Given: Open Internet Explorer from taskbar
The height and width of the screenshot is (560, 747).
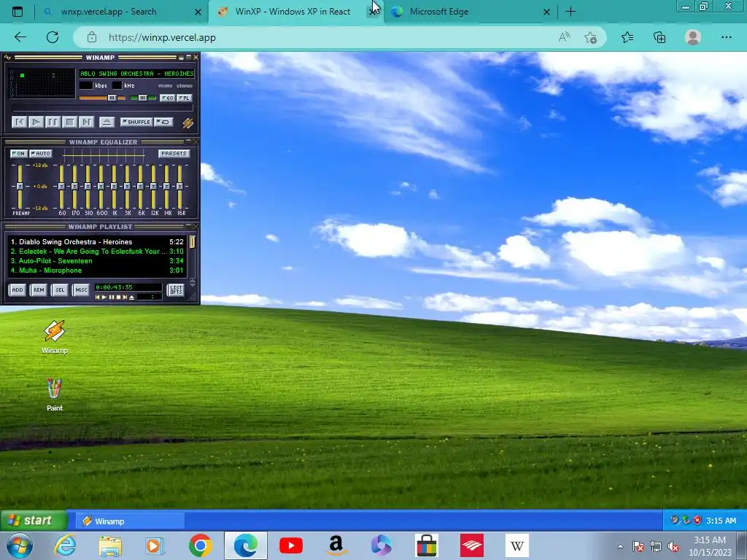Looking at the screenshot, I should click(x=65, y=545).
